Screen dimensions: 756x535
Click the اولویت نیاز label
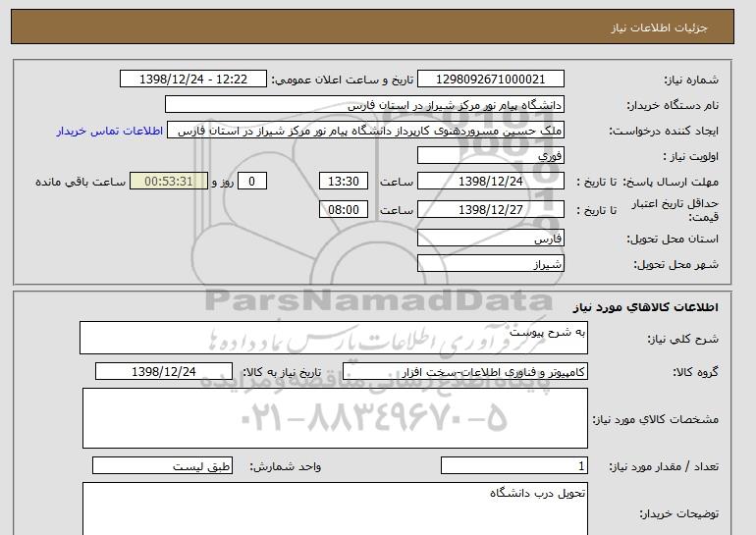(x=690, y=156)
